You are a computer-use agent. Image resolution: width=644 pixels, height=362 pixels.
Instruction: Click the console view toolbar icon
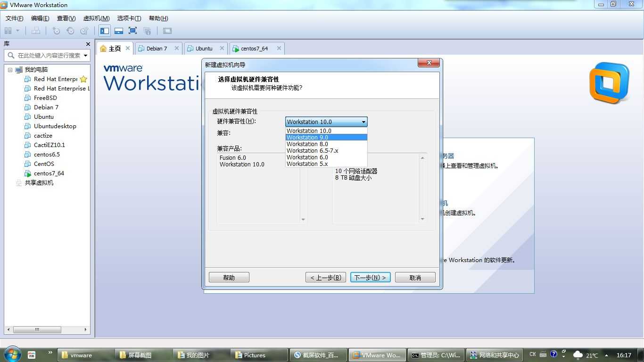point(167,31)
